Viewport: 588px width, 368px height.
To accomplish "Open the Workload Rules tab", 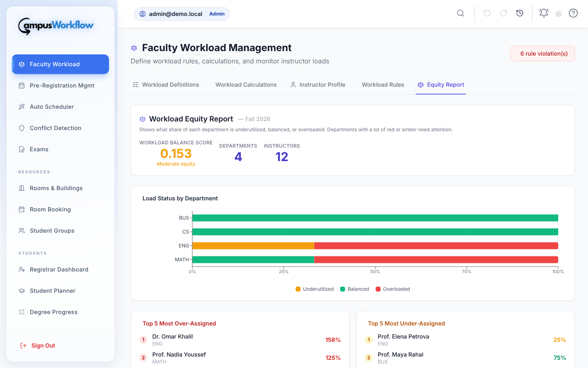I will 383,85.
